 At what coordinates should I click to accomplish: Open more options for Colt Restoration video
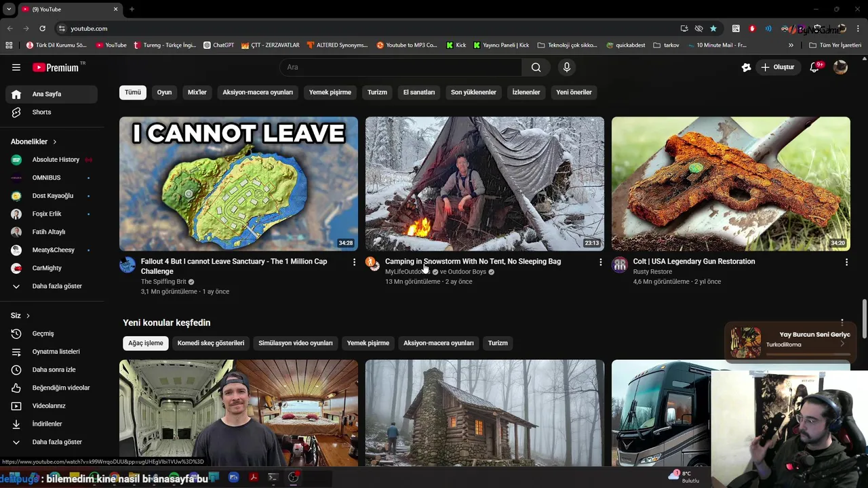click(846, 262)
